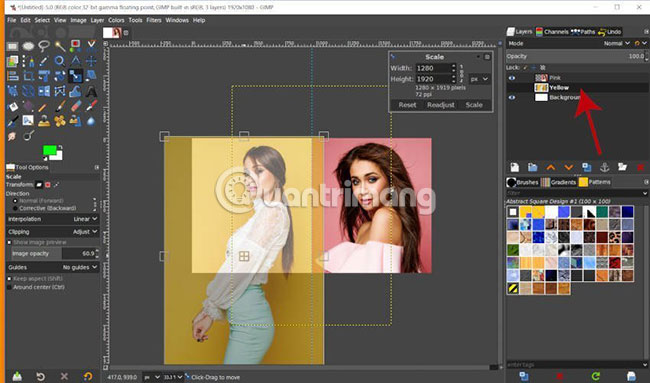Hide the Background layer

click(x=512, y=97)
